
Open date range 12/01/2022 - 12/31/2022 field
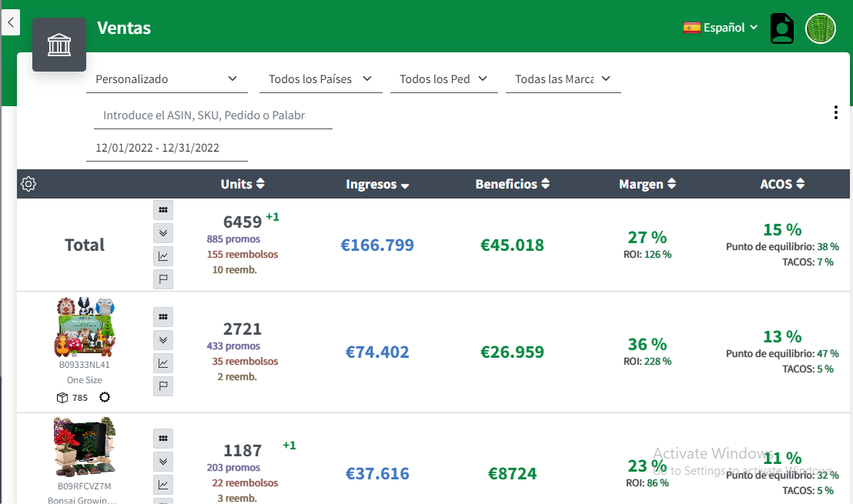[x=167, y=148]
